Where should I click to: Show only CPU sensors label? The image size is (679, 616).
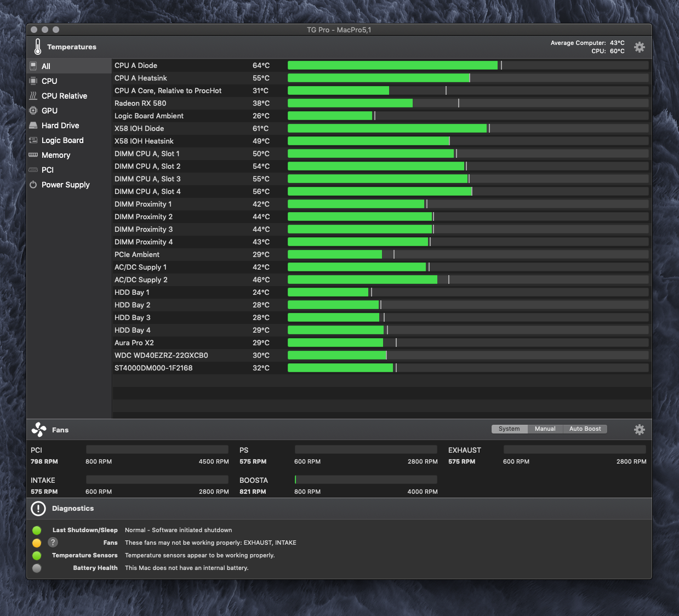pyautogui.click(x=49, y=81)
